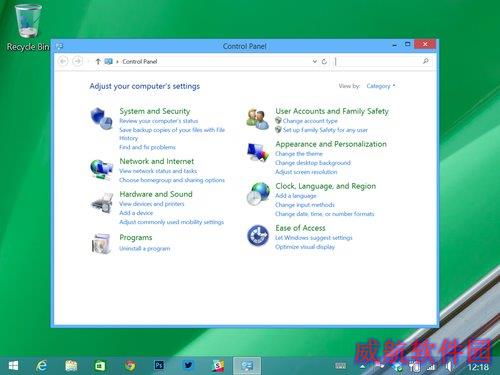The height and width of the screenshot is (375, 500).
Task: Click Review your computer's status
Action: 159,121
